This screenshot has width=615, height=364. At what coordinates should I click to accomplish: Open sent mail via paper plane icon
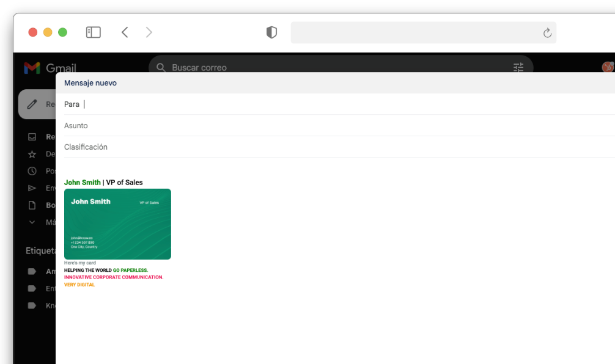tap(32, 188)
